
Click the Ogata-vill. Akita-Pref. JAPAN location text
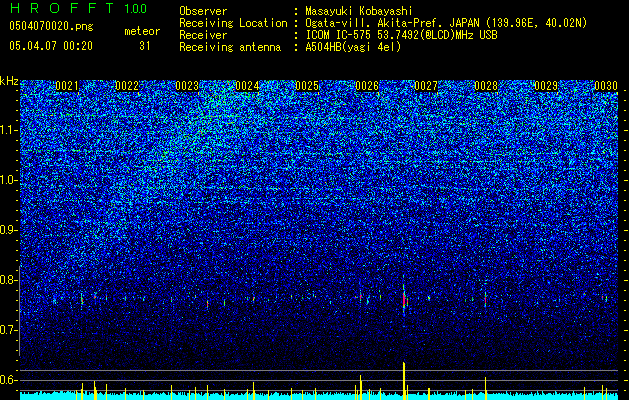tap(446, 23)
